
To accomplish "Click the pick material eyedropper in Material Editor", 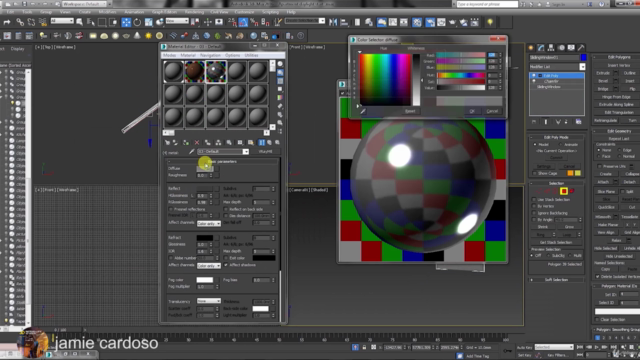I will 191,151.
